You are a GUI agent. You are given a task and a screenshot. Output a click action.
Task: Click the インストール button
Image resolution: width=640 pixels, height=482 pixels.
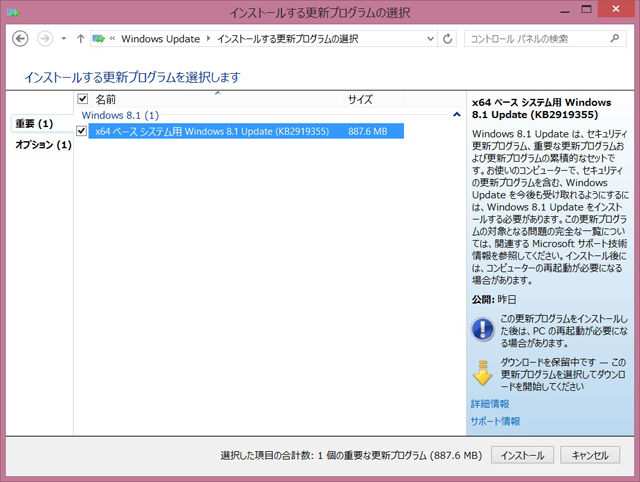coord(522,455)
